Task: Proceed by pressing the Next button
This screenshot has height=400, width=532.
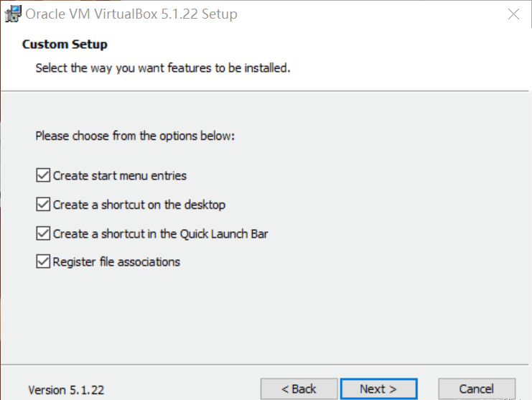Action: (378, 389)
